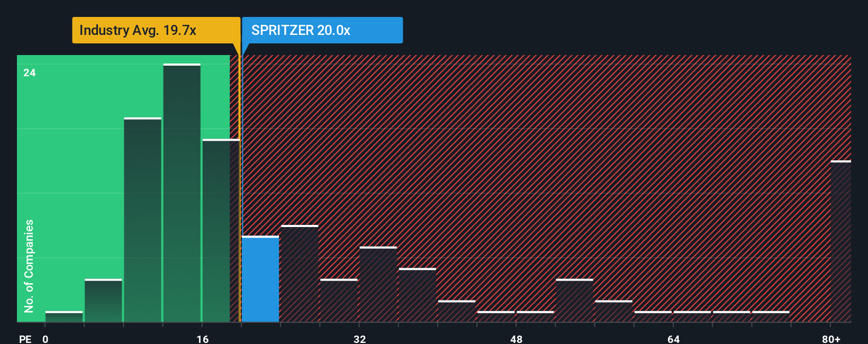Select the blue SPRITZER histogram bar
The width and height of the screenshot is (868, 344).
pos(260,279)
